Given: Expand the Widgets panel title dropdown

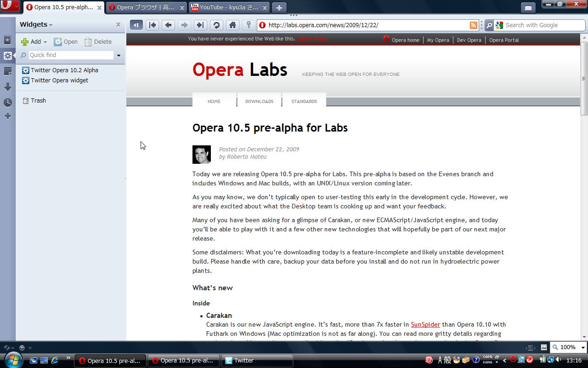Looking at the screenshot, I should point(51,25).
